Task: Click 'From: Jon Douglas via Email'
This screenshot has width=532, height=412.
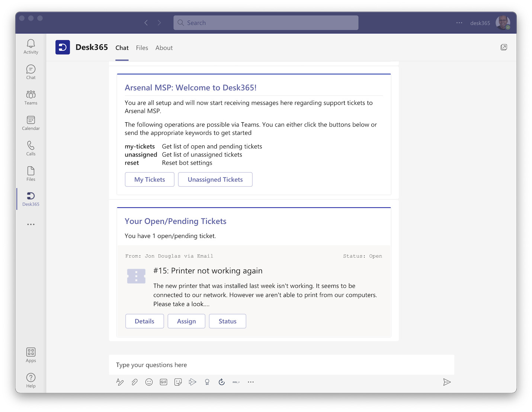Action: [169, 256]
